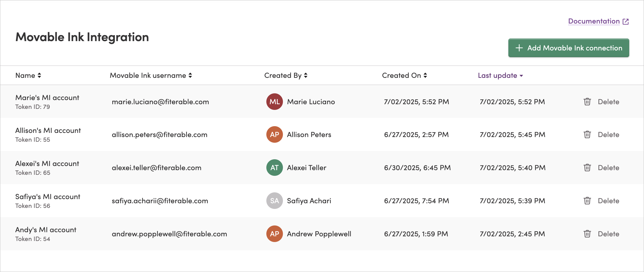
Task: Click created date 6/27/2025, 1:59 PM
Action: click(x=416, y=234)
